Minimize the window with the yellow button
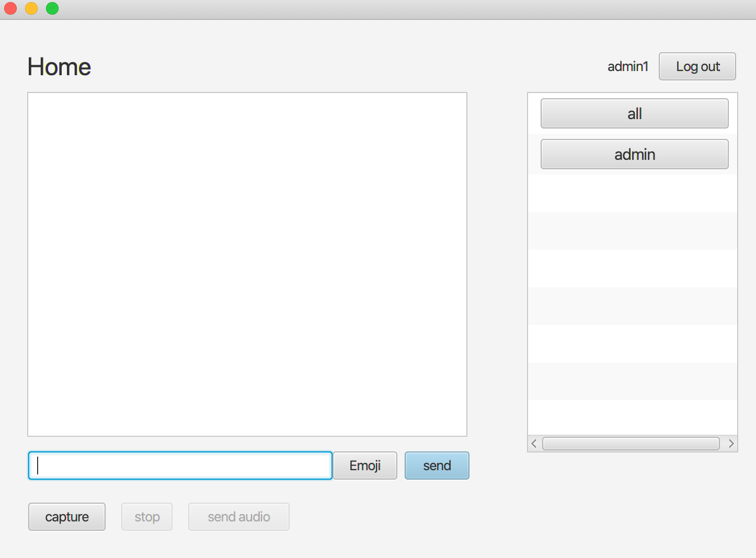 (x=31, y=8)
